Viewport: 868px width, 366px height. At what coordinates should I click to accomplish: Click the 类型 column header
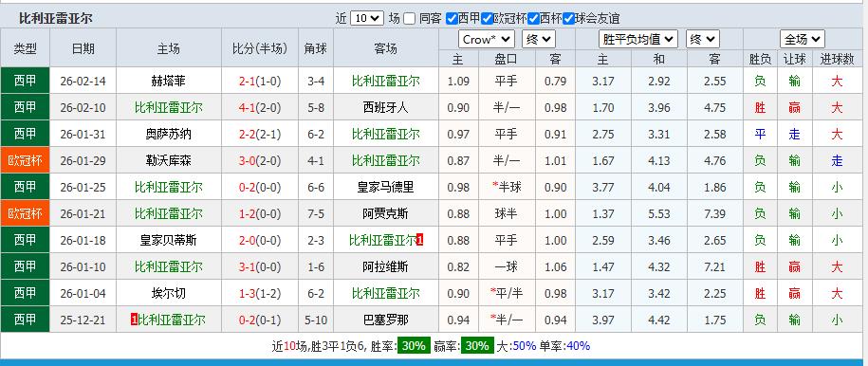click(25, 48)
